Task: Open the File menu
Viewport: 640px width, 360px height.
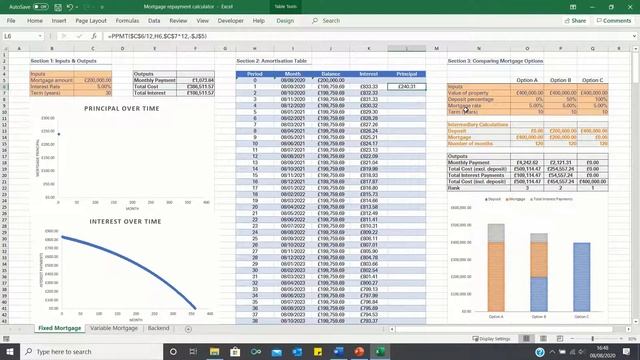Action: tap(11, 21)
